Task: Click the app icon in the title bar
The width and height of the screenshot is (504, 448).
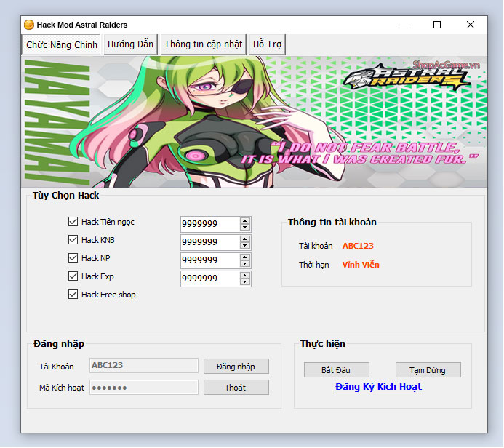Action: pos(29,25)
